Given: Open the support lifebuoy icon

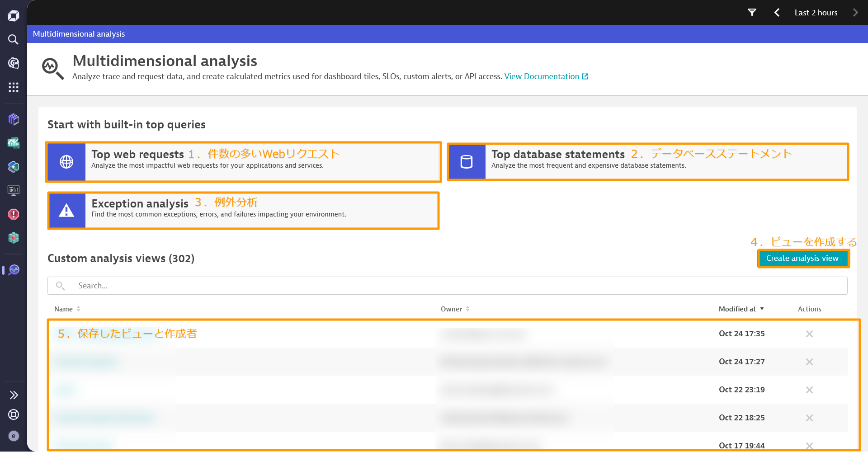Looking at the screenshot, I should (14, 414).
